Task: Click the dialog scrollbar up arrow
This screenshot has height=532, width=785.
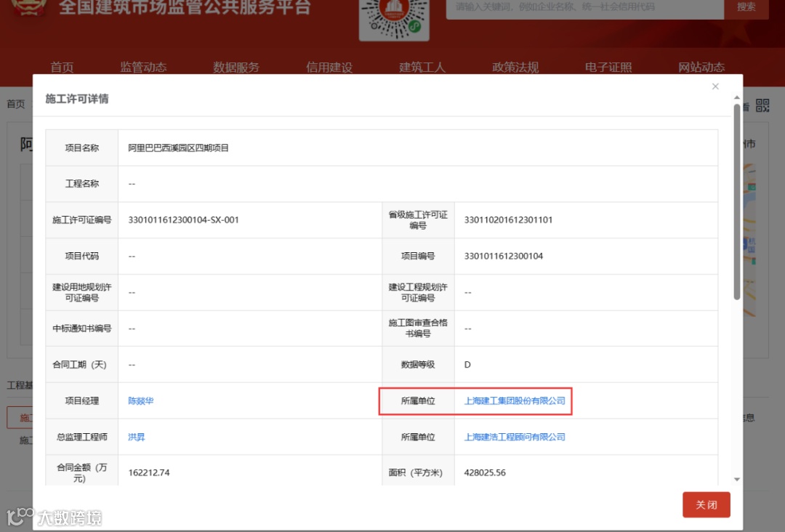Action: 737,97
